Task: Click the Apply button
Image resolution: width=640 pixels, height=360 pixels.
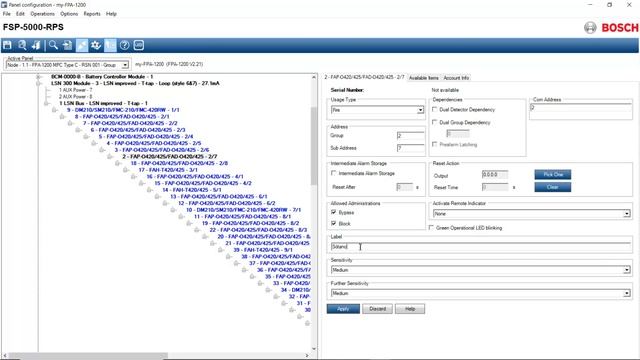Action: (x=343, y=309)
